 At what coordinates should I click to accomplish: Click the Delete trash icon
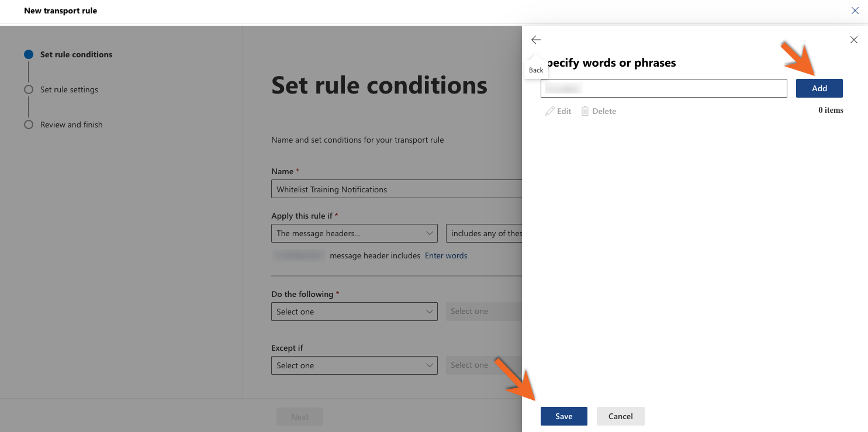coord(585,111)
